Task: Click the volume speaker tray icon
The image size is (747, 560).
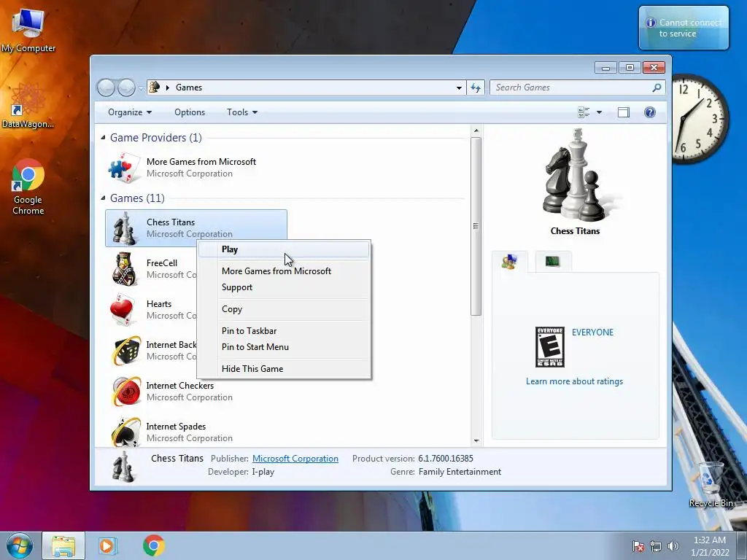Action: [673, 546]
